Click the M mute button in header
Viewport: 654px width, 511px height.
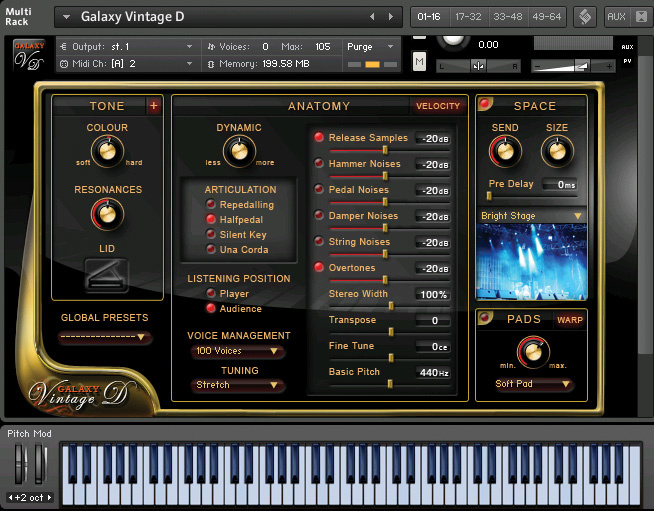[419, 62]
